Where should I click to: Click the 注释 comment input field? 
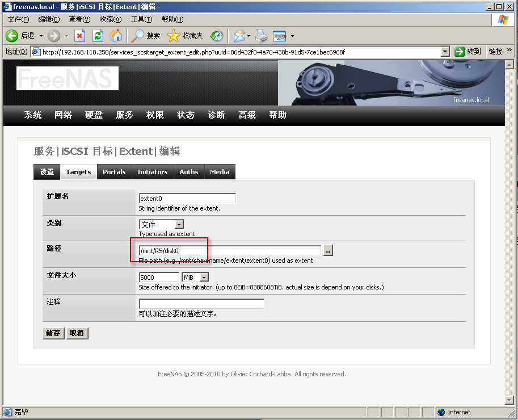click(x=201, y=304)
